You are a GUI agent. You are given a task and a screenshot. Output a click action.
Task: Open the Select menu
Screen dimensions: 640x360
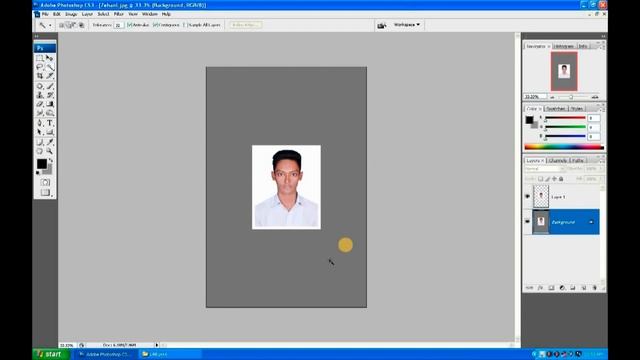pyautogui.click(x=103, y=14)
